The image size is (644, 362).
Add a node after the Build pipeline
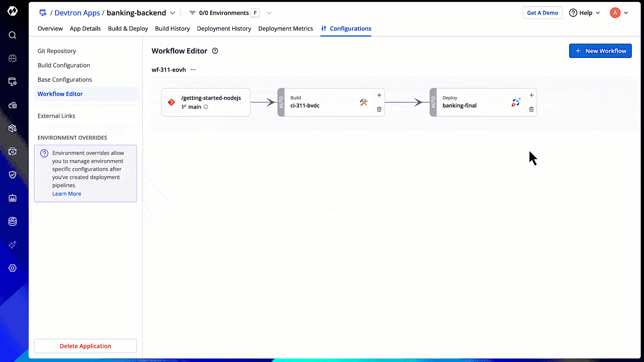coord(379,95)
